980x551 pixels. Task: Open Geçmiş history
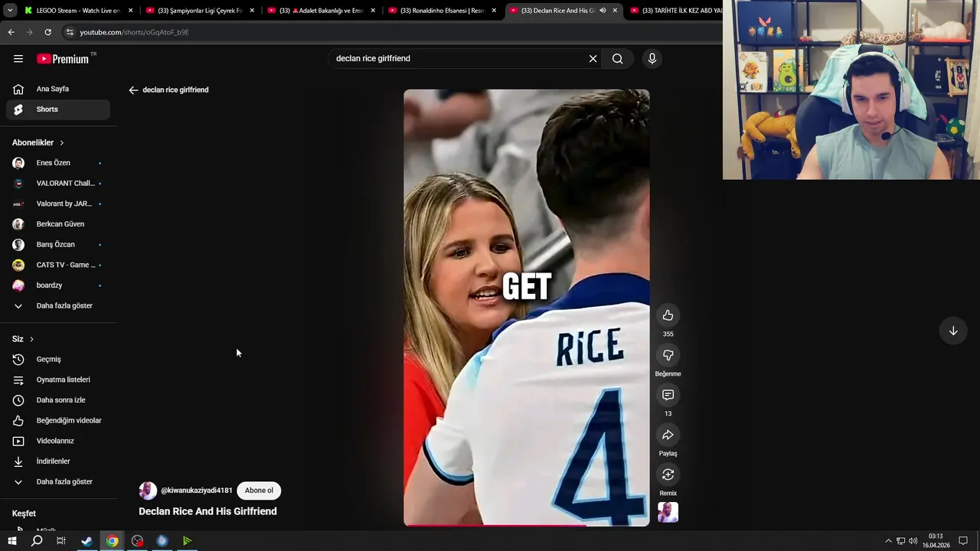tap(58, 360)
